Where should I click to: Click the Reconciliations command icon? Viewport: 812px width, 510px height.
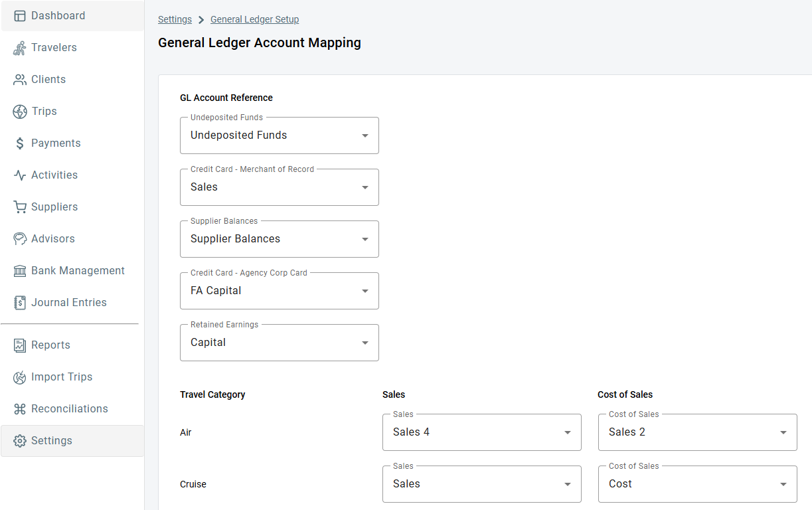pos(19,408)
